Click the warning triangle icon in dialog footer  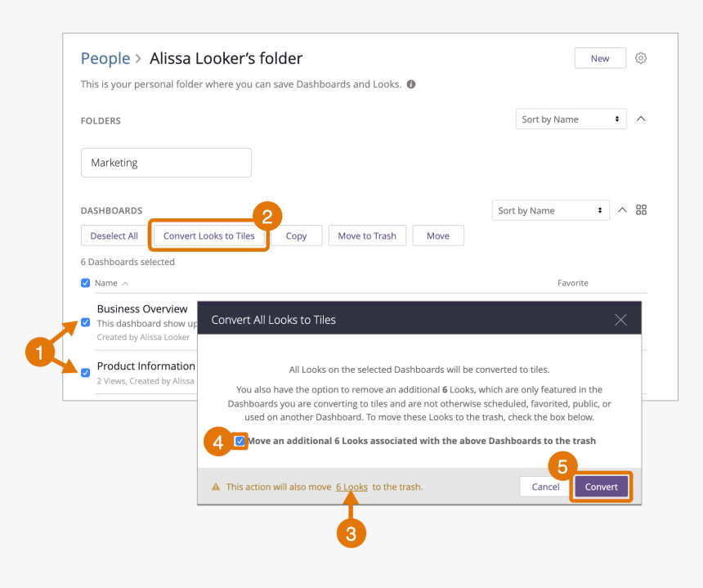coord(216,487)
